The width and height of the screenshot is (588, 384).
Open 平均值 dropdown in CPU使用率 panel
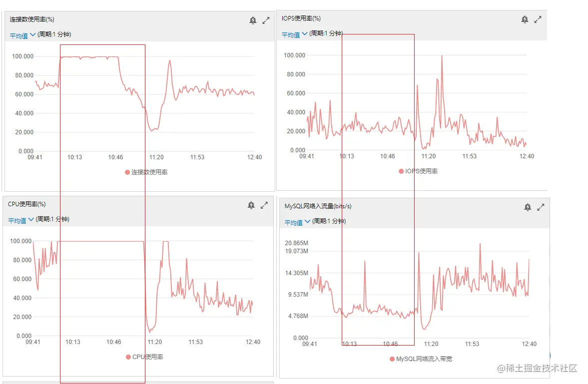point(21,220)
